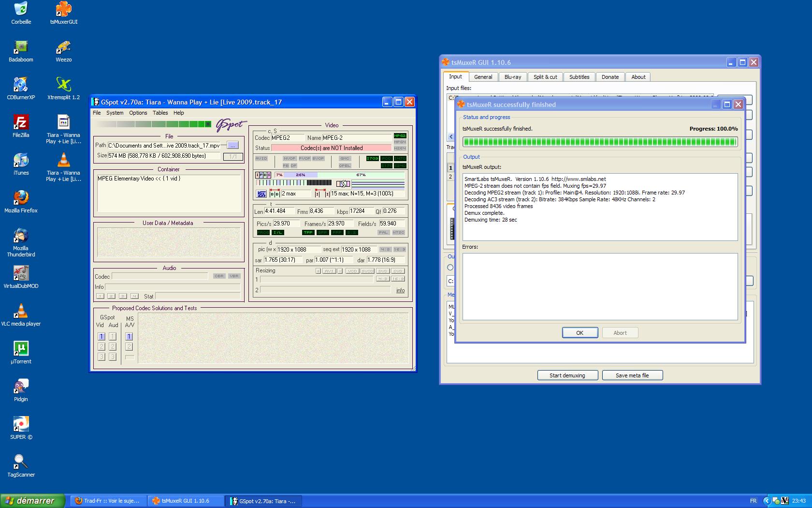Select the Tiara file with VLC cone icon
The image size is (812, 508).
pyautogui.click(x=63, y=167)
